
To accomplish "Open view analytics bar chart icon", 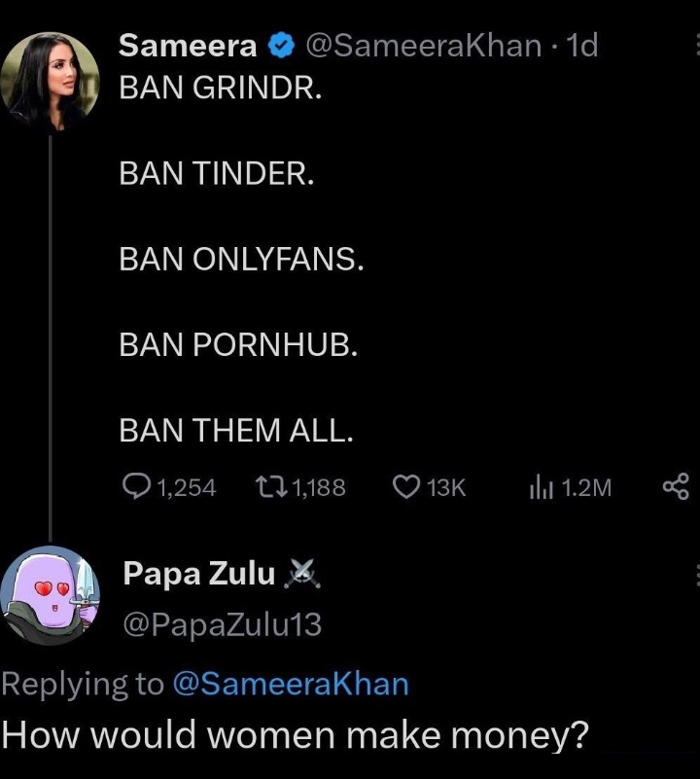I will 541,486.
